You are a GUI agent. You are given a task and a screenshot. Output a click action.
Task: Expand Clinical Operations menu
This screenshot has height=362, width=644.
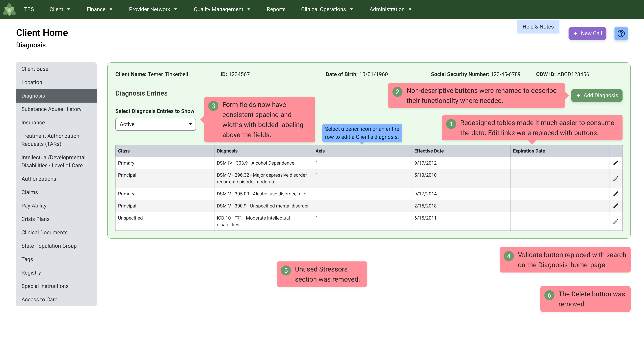[327, 9]
